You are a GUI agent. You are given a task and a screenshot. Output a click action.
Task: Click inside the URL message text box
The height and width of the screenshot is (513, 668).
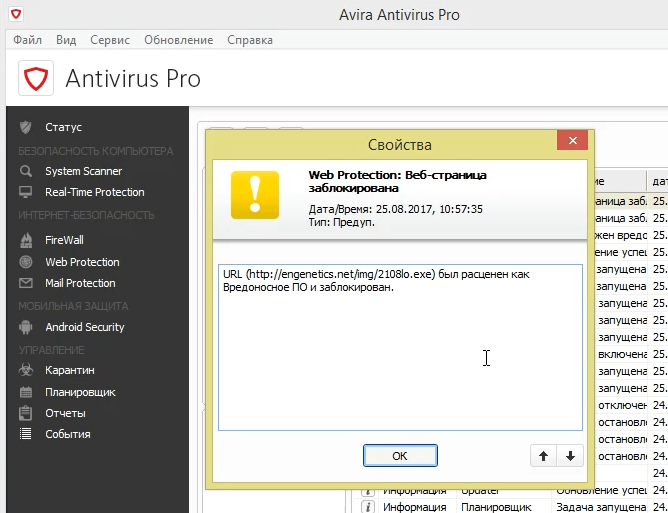[x=400, y=347]
